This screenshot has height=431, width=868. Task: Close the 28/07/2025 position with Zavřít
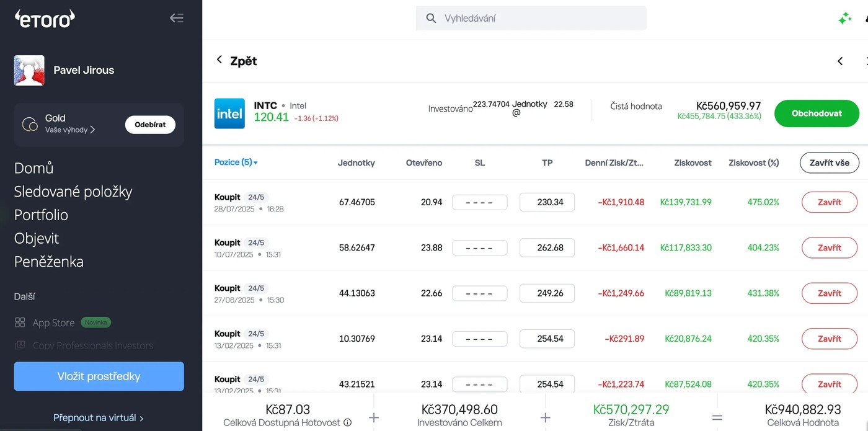[830, 202]
